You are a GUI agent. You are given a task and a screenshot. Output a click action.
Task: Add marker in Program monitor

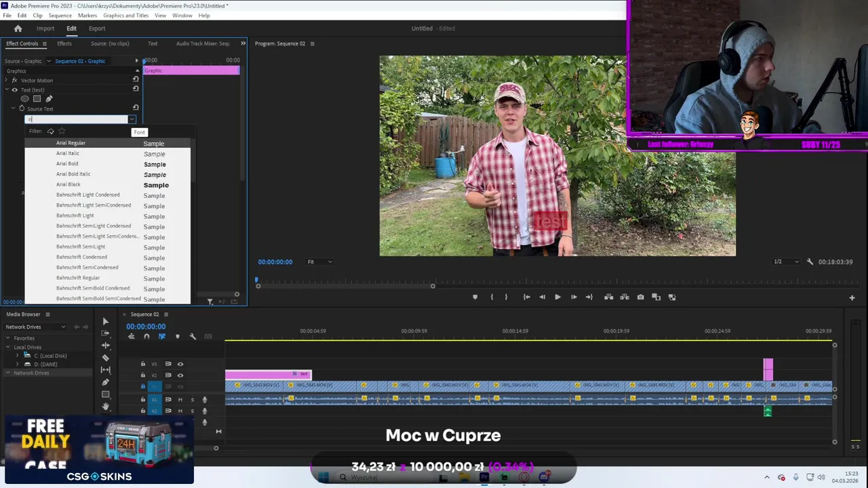(x=475, y=297)
